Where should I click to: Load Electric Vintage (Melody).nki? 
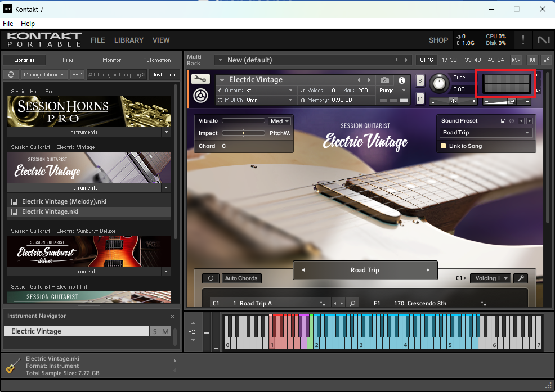[89, 202]
